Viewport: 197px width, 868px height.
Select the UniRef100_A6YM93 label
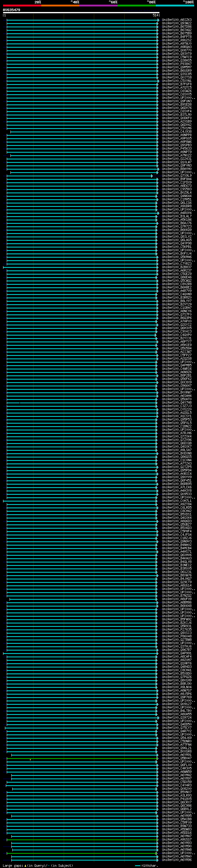pyautogui.click(x=177, y=843)
